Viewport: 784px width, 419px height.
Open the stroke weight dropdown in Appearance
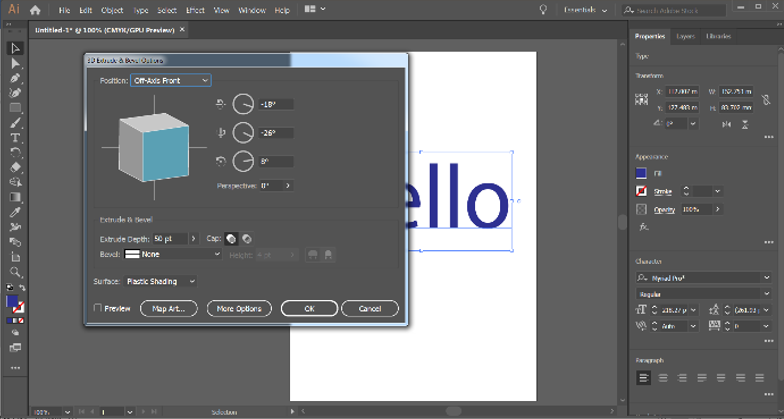[x=718, y=191]
